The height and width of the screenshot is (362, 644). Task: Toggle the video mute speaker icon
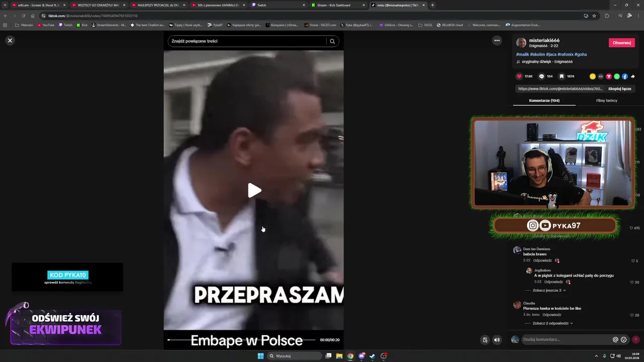click(497, 340)
